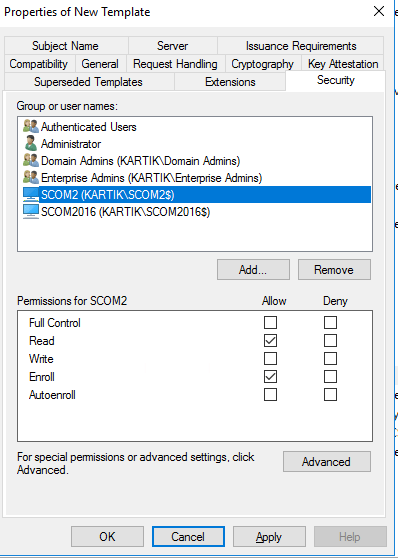Open the Key Attestation tab
398x558 pixels.
click(x=343, y=64)
